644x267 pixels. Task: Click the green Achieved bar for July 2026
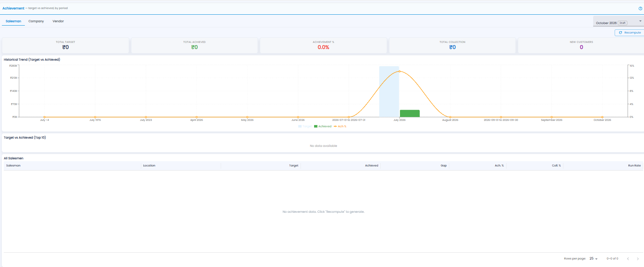(410, 113)
